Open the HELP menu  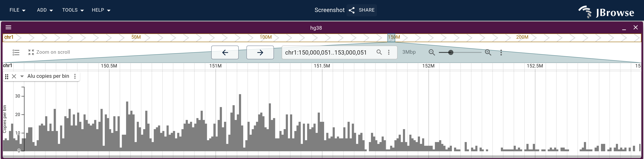click(101, 10)
